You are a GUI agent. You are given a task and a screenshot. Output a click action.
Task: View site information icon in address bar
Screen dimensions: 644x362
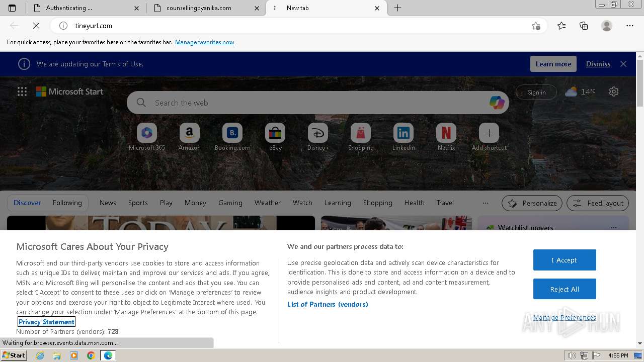point(63,26)
